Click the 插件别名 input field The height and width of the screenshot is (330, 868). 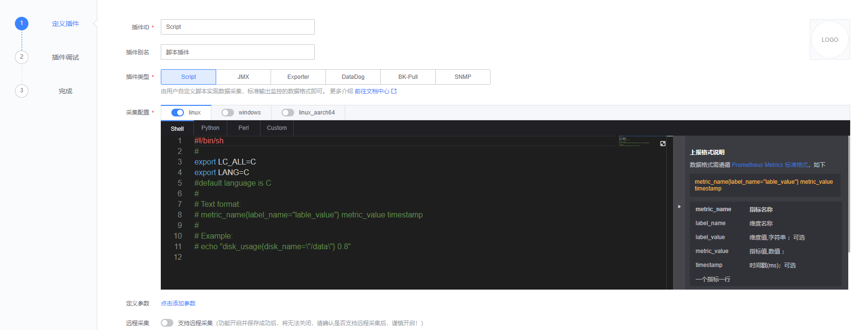(237, 52)
